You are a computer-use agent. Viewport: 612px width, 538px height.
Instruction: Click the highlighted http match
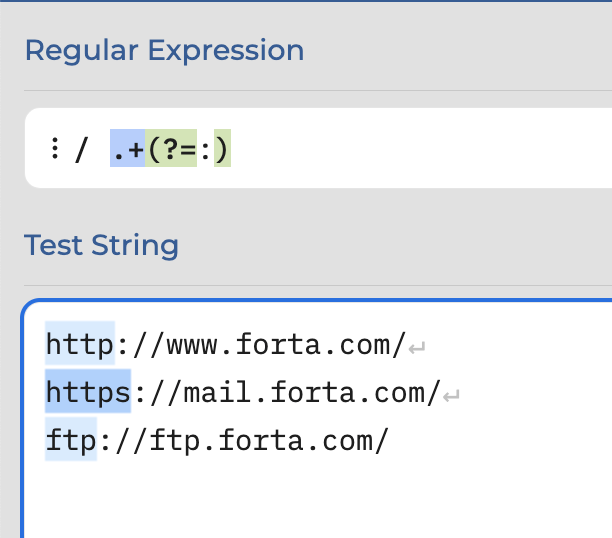point(80,343)
